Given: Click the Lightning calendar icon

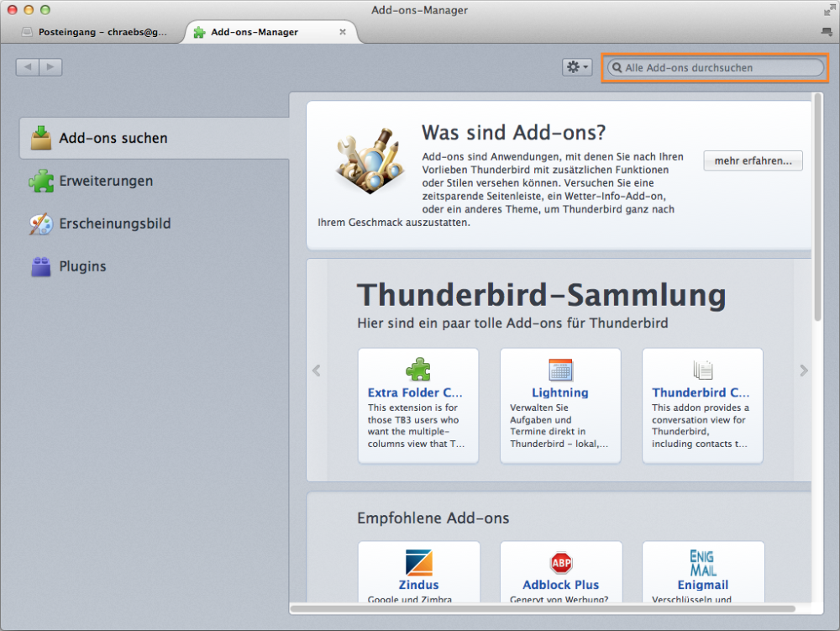Looking at the screenshot, I should click(560, 370).
